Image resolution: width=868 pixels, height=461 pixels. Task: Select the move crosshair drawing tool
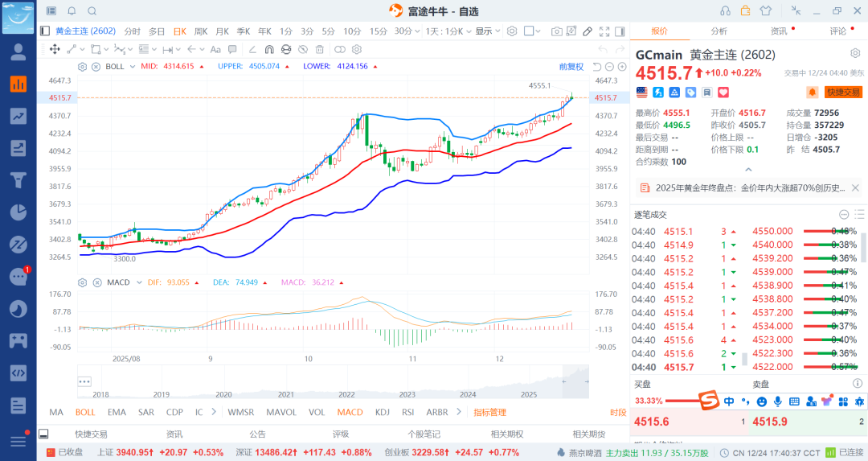[x=55, y=49]
